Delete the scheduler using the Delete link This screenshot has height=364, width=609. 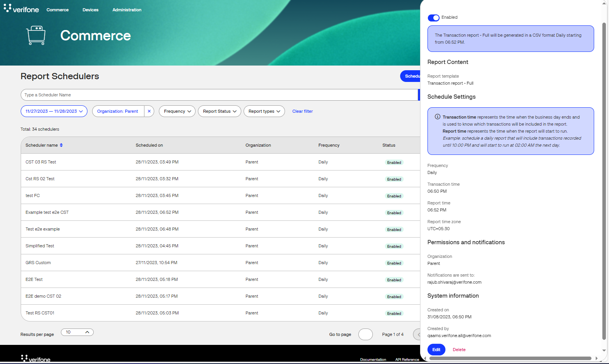click(459, 350)
